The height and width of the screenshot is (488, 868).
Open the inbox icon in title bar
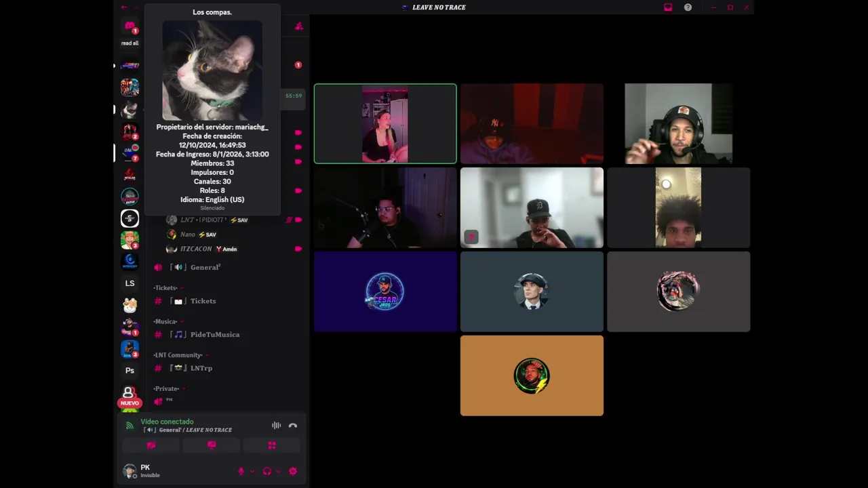coord(668,7)
